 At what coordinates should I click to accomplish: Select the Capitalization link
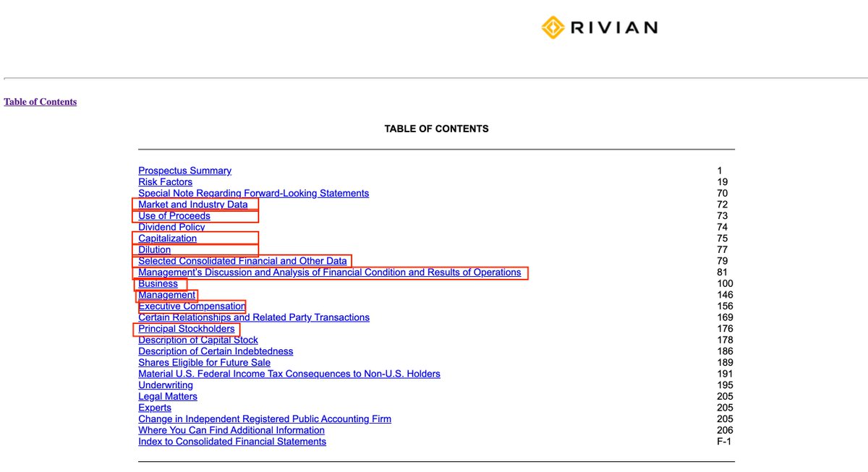tap(167, 238)
